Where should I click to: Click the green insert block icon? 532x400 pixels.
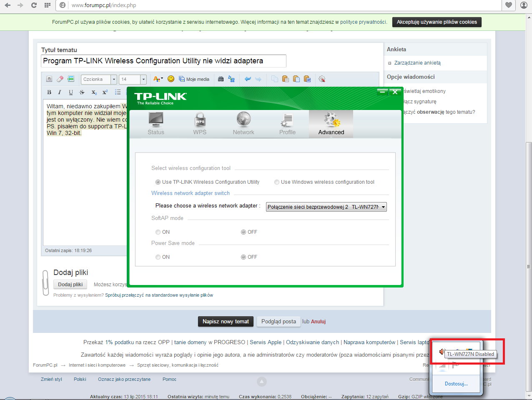click(x=71, y=79)
